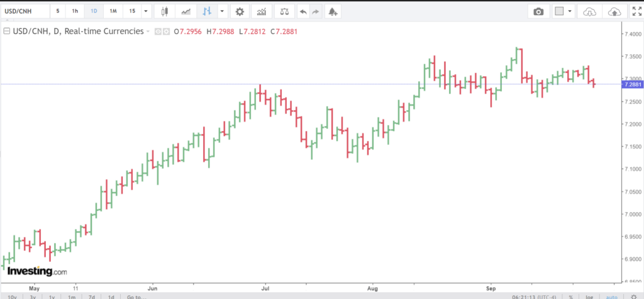This screenshot has width=644, height=299.
Task: Toggle log scale at bottom right
Action: (589, 296)
